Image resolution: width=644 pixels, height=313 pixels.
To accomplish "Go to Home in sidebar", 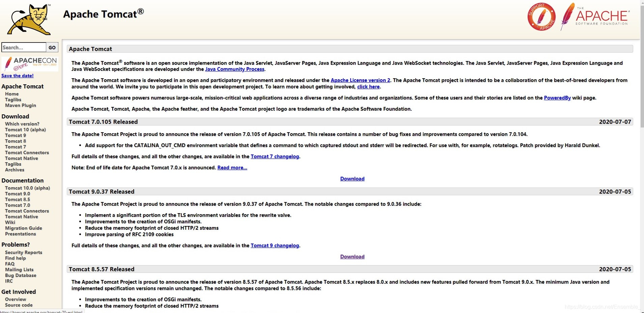I will pyautogui.click(x=12, y=94).
